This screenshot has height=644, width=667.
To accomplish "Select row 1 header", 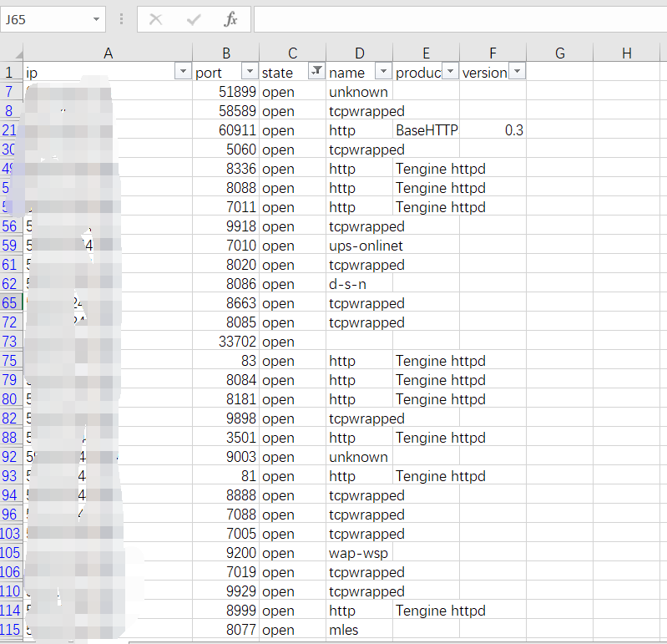I will tap(11, 72).
